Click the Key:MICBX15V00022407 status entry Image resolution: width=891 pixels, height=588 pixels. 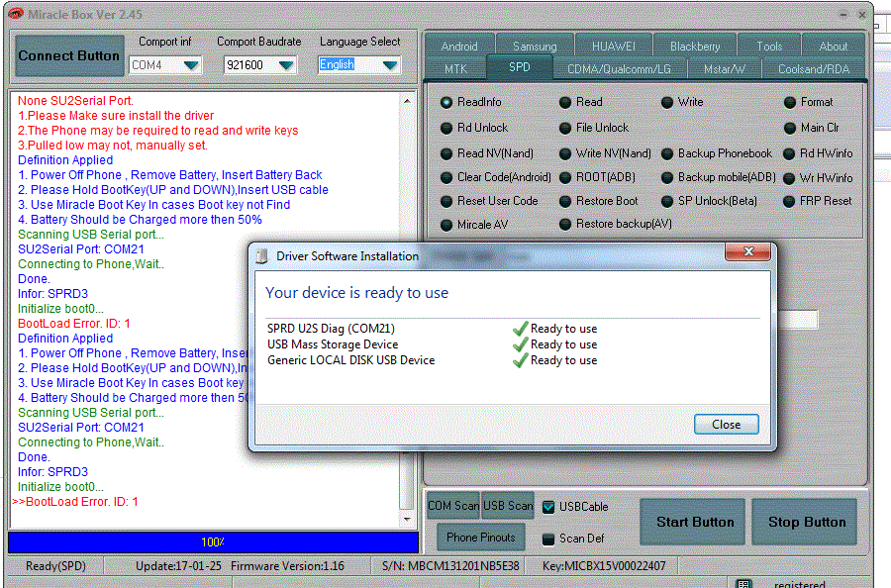pos(604,566)
